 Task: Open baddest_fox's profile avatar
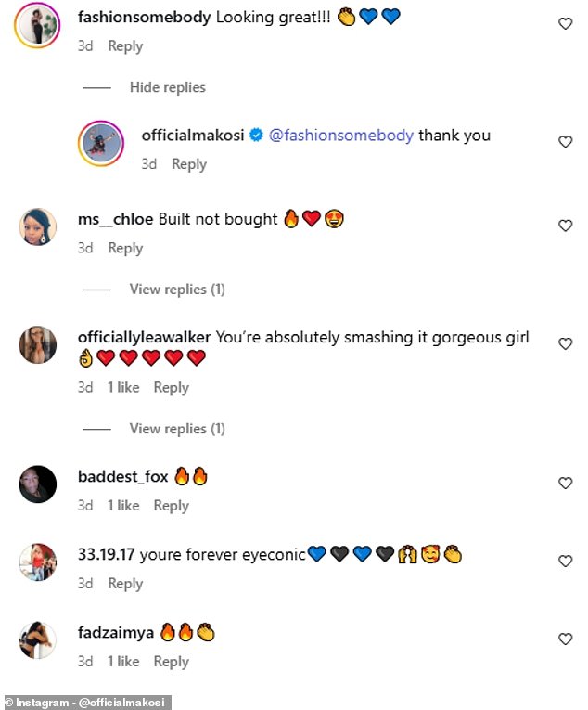[38, 484]
